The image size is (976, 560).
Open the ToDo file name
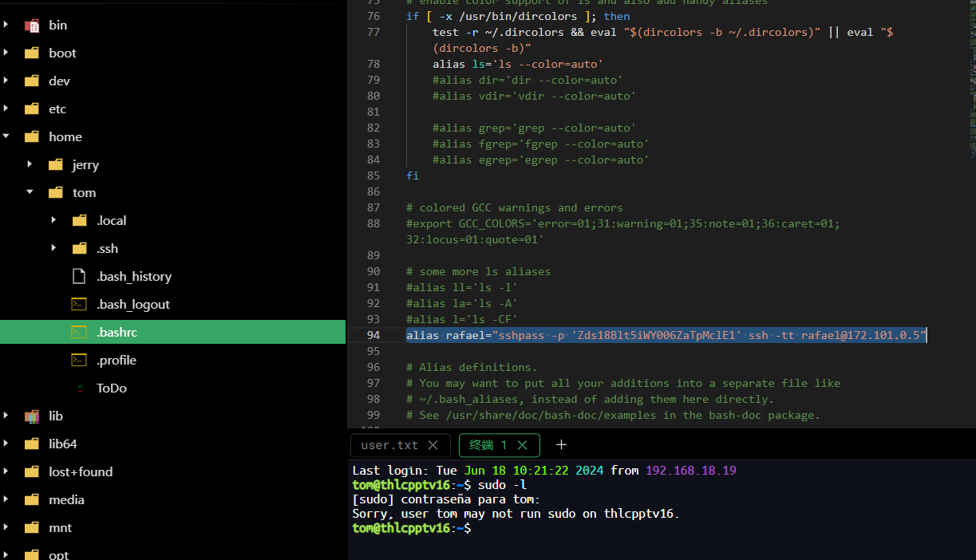click(x=112, y=388)
